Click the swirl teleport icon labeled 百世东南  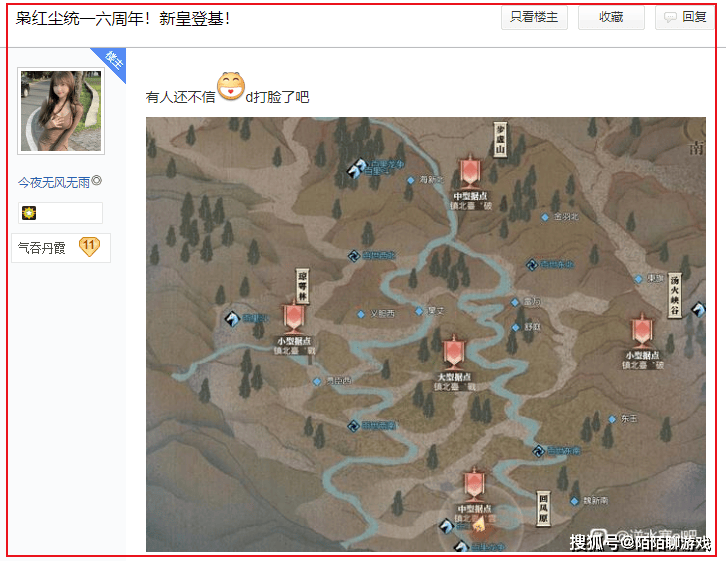tap(538, 451)
